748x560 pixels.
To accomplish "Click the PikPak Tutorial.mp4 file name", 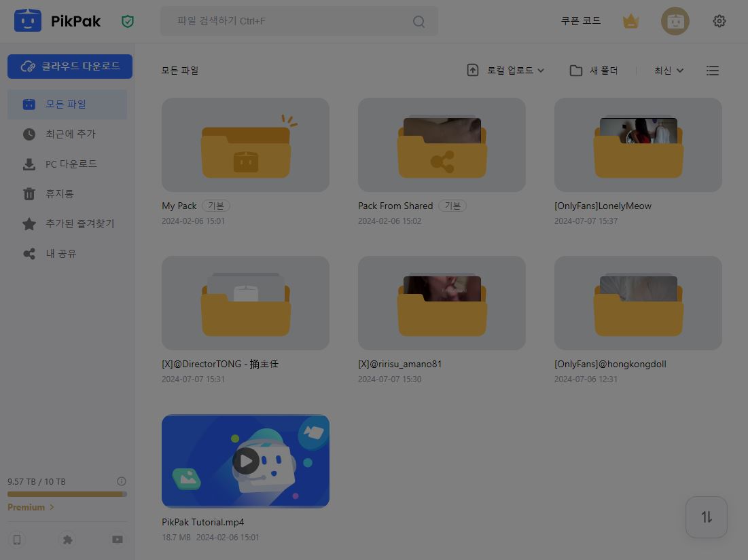I will [x=202, y=523].
